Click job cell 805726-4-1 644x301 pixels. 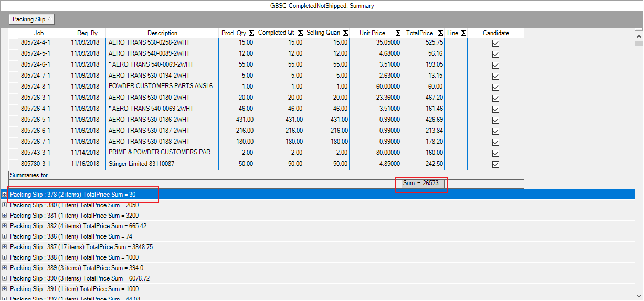pyautogui.click(x=43, y=109)
